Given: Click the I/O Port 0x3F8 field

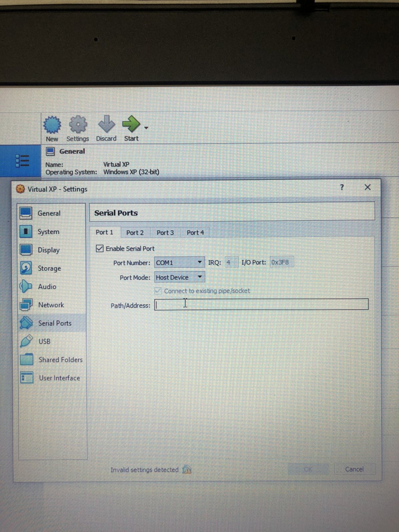Looking at the screenshot, I should tap(282, 262).
